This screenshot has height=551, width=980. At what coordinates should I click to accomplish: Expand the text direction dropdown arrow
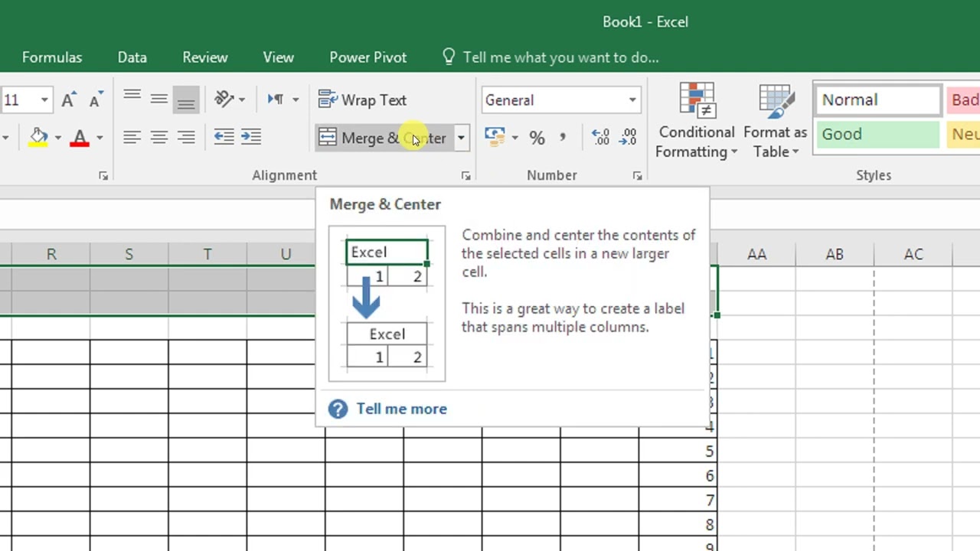point(296,100)
